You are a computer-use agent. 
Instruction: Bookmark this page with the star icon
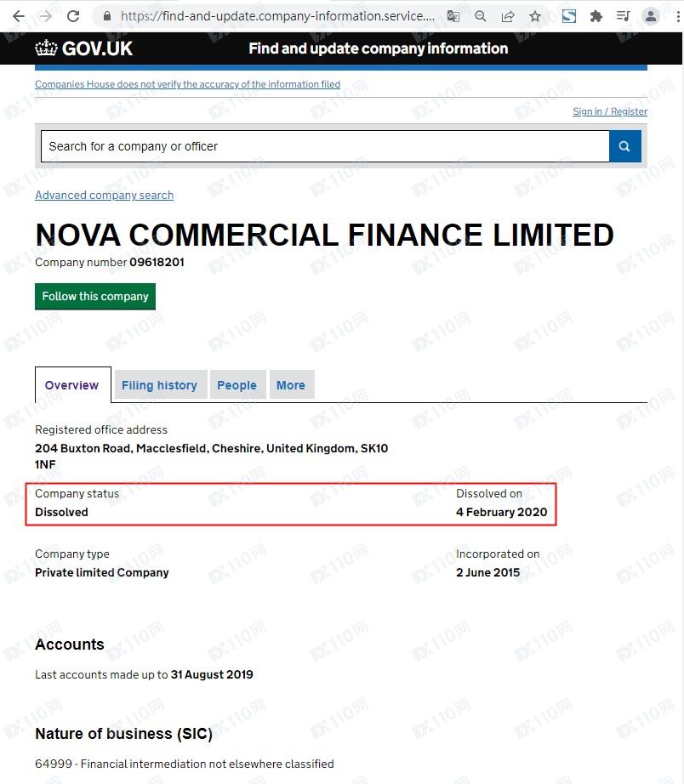click(535, 16)
